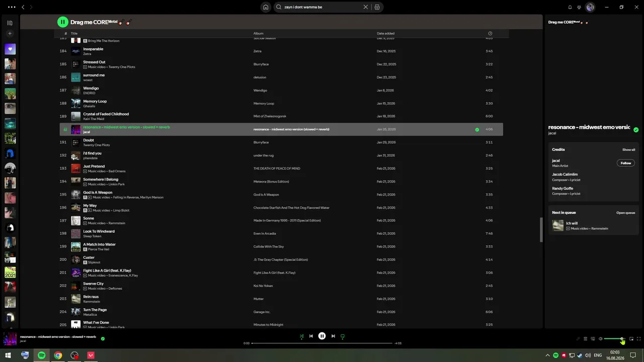Toggle repeat mode in player bar
This screenshot has width=644, height=362.
pos(343,336)
